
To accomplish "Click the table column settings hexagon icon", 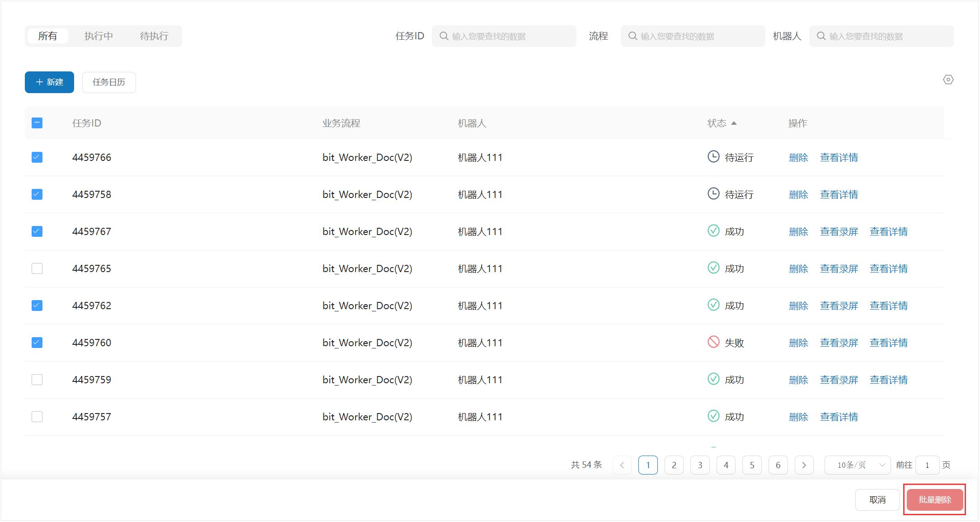I will pyautogui.click(x=948, y=80).
